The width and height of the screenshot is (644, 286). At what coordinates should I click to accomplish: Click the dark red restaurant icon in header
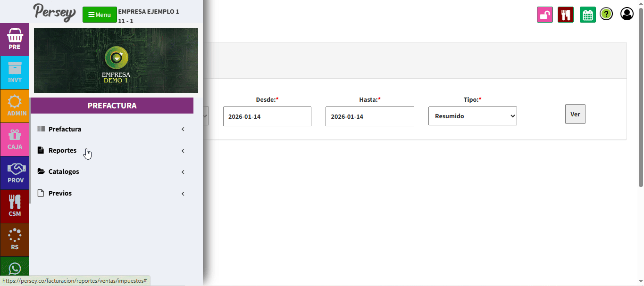565,15
